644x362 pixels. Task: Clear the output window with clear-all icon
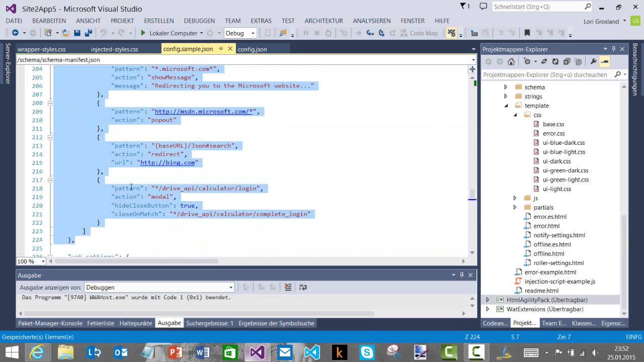tap(288, 287)
